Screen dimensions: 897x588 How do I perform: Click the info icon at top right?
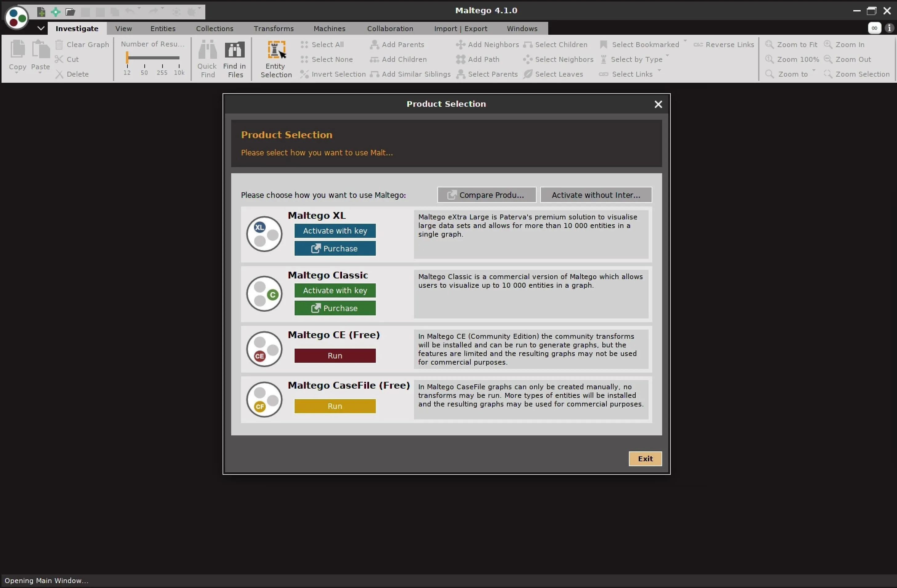tap(890, 28)
